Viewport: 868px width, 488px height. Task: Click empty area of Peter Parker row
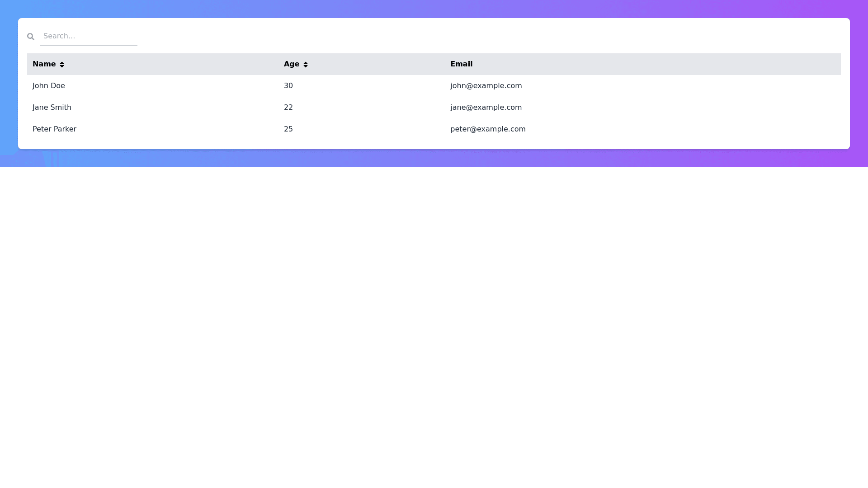(x=678, y=129)
